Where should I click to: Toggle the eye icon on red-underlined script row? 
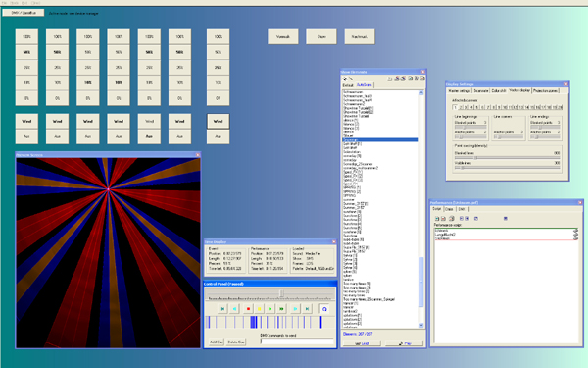[x=575, y=238]
